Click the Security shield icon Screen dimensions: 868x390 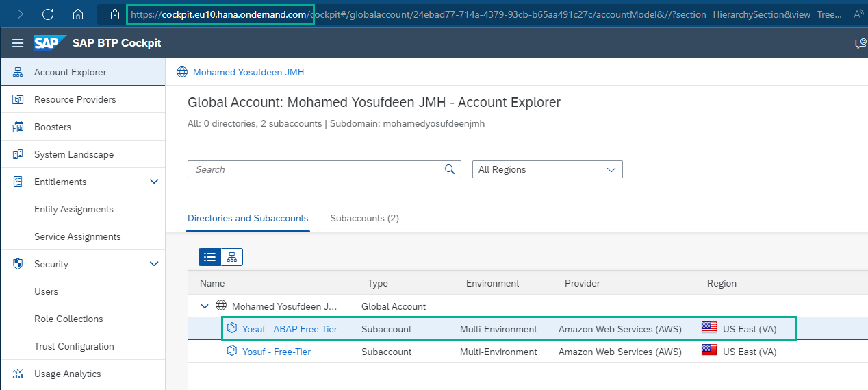click(18, 264)
